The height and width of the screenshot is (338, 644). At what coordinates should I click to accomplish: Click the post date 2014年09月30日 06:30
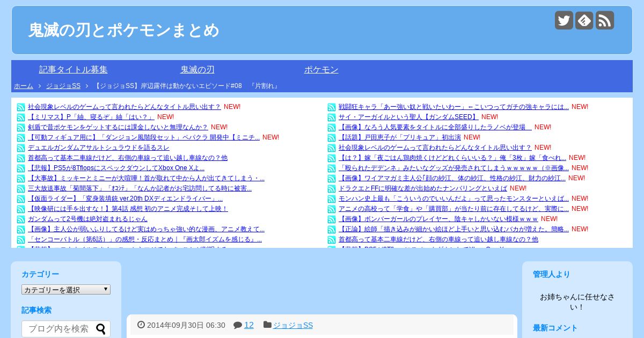(186, 325)
